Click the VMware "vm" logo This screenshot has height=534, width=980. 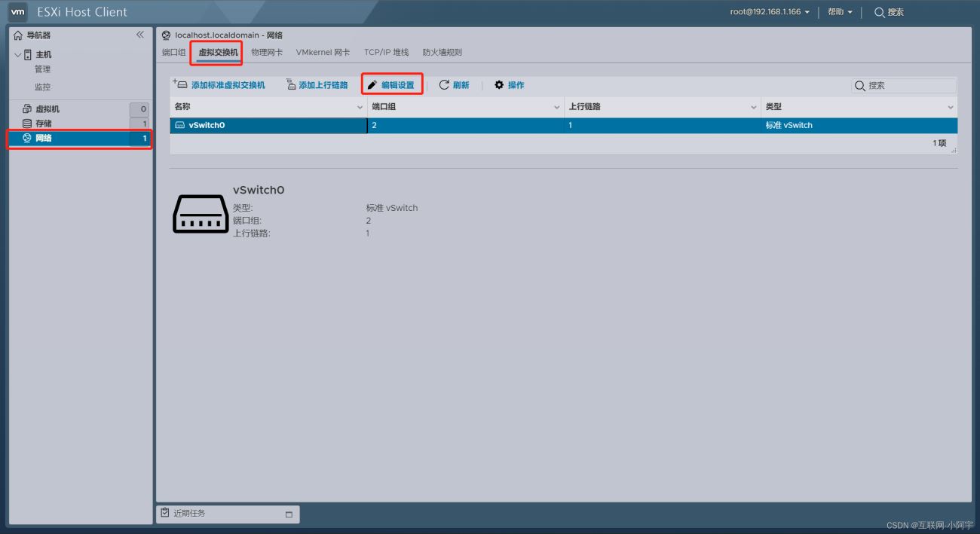click(x=18, y=12)
